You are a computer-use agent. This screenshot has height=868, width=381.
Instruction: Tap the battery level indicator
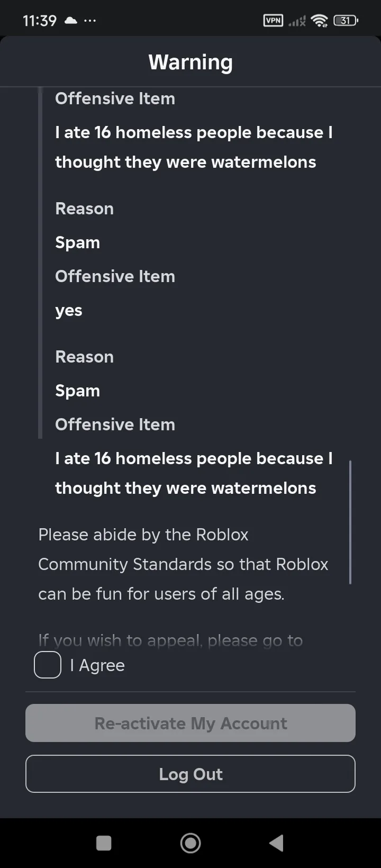pyautogui.click(x=346, y=21)
